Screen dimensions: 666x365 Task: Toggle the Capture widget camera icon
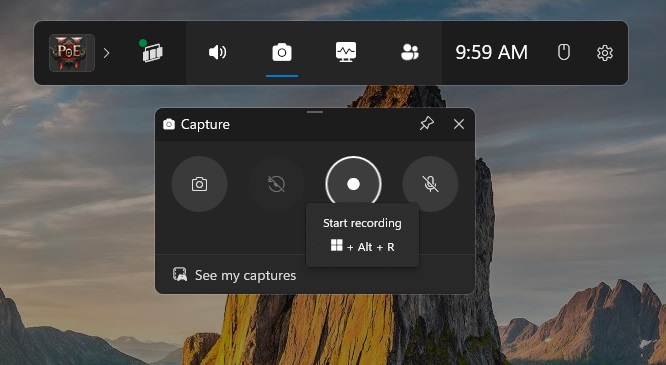(282, 53)
